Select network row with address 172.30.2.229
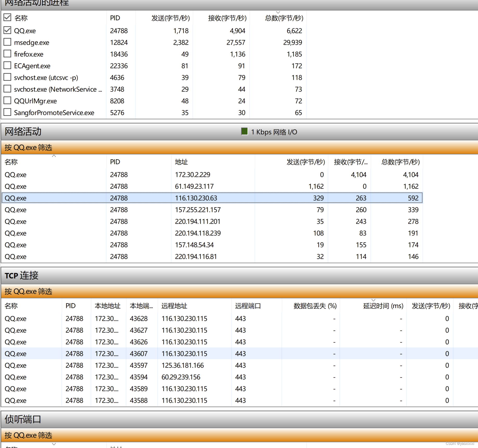 [212, 175]
